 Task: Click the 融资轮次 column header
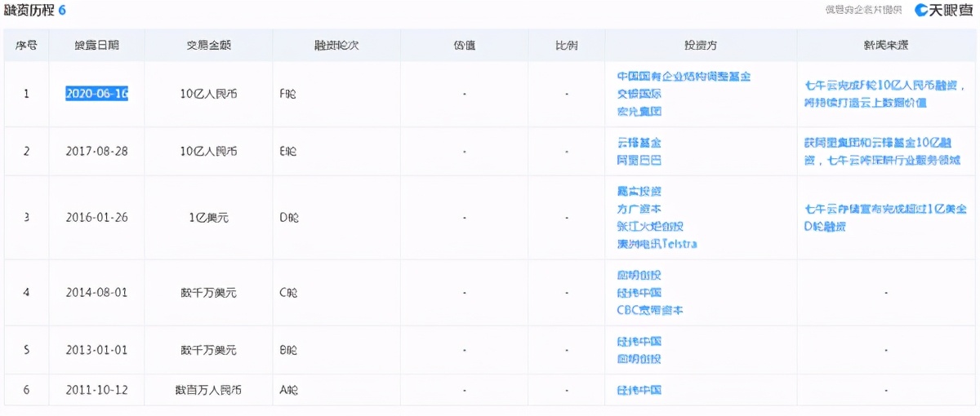[336, 46]
